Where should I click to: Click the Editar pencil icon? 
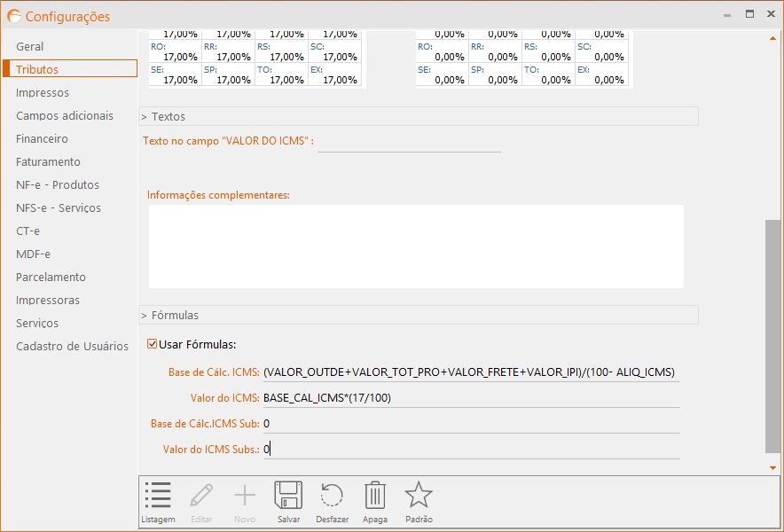tap(201, 497)
